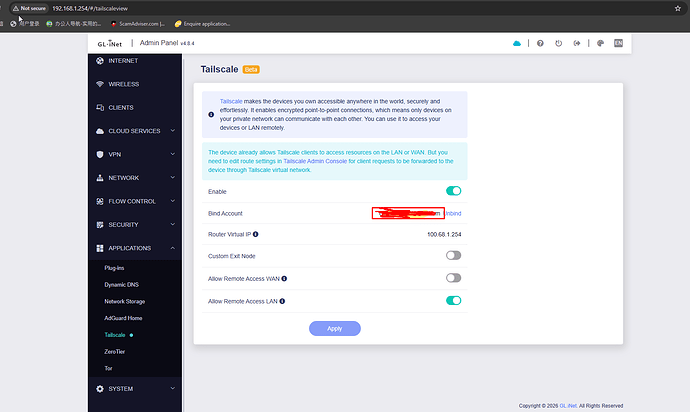This screenshot has width=690, height=412.
Task: Open the help question-mark icon
Action: tap(540, 43)
